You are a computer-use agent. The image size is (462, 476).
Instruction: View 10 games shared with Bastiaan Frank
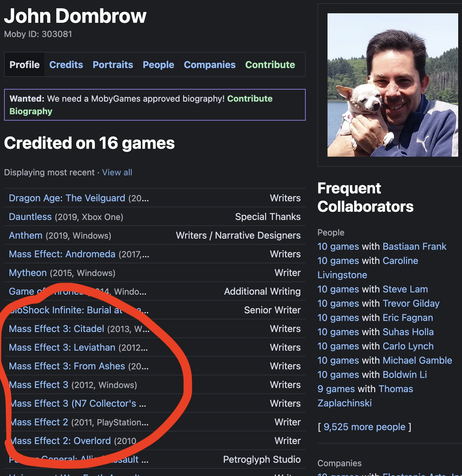pos(338,247)
